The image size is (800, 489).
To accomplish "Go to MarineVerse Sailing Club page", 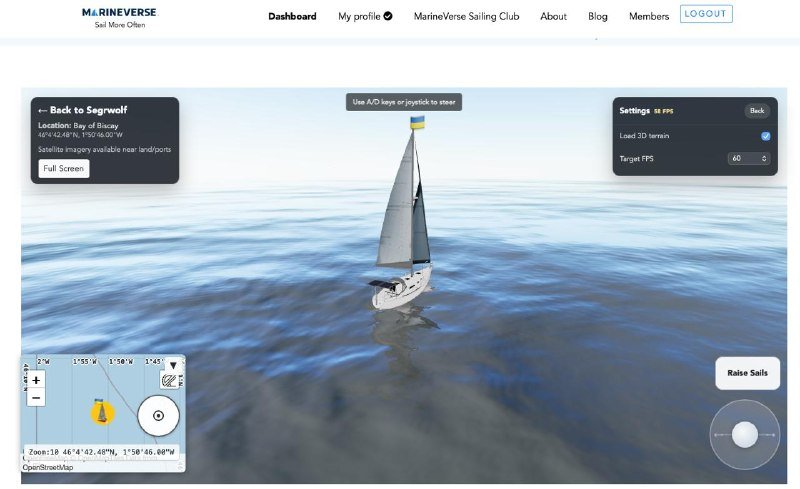I will pyautogui.click(x=466, y=16).
